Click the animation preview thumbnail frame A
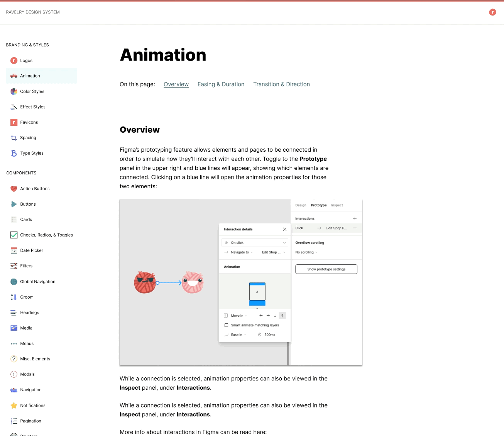The width and height of the screenshot is (504, 436). [x=257, y=292]
